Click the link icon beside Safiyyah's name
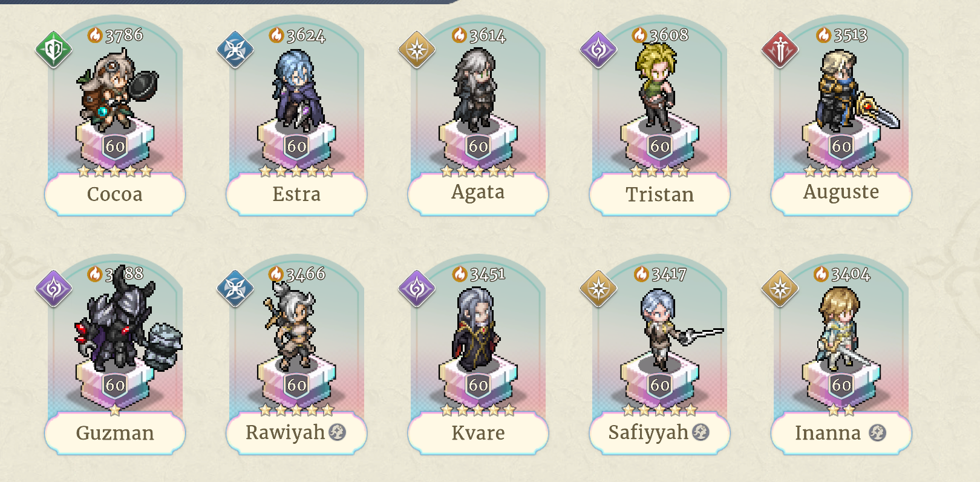This screenshot has width=980, height=482. click(x=701, y=432)
